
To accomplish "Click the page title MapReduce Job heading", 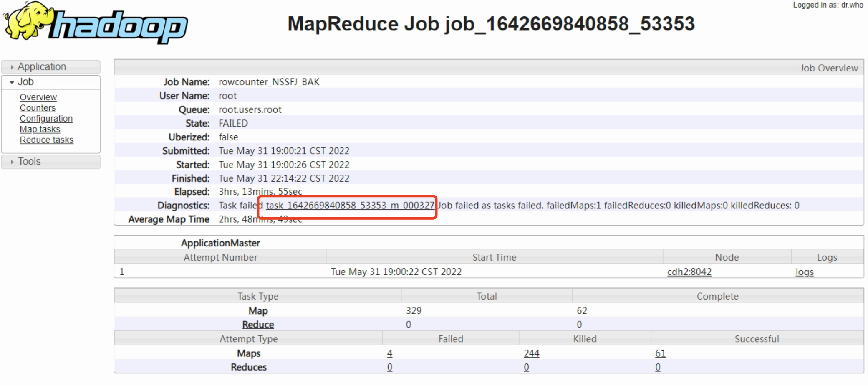I will (491, 23).
